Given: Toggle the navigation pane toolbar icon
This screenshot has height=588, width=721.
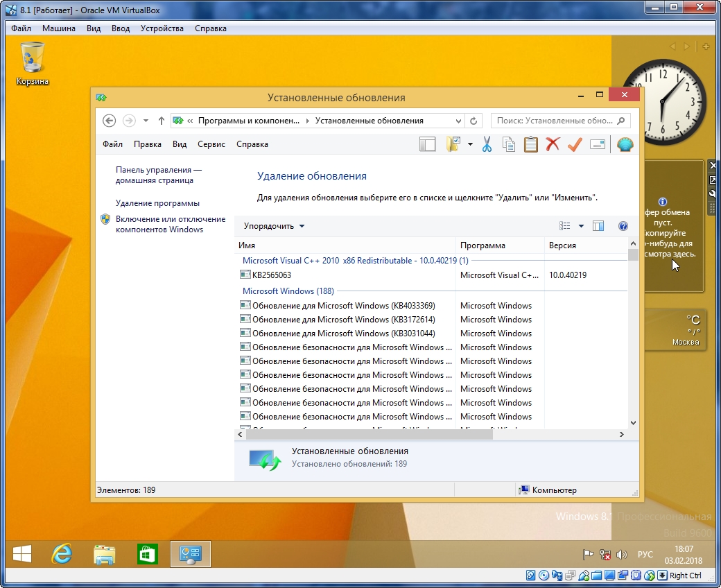Looking at the screenshot, I should 427,144.
